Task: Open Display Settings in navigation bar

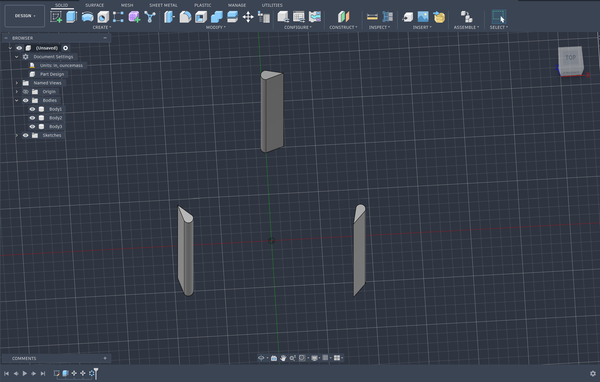Action: [315, 358]
